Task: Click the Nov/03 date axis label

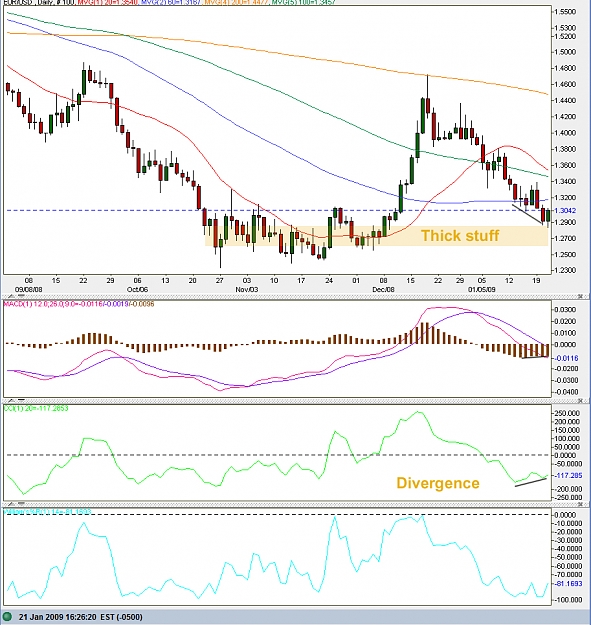Action: point(247,289)
